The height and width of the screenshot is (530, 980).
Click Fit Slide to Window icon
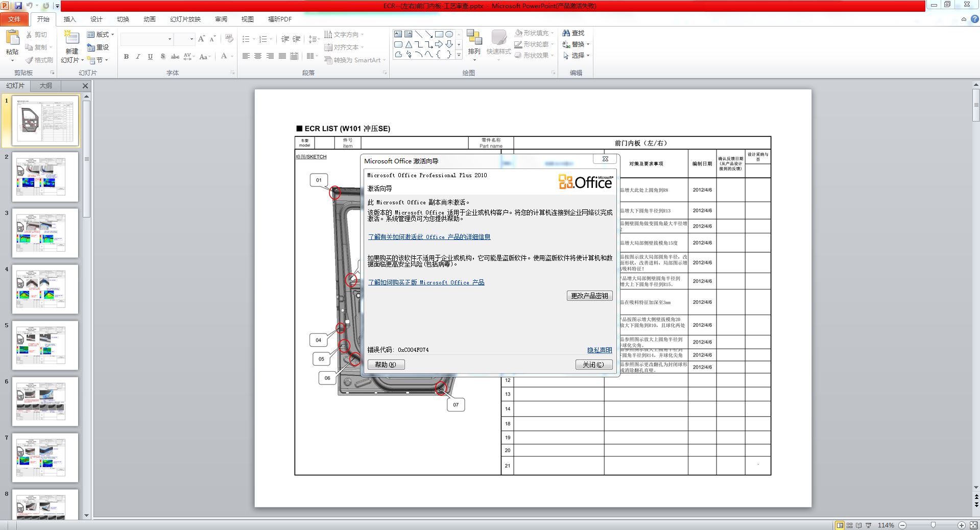click(x=973, y=525)
